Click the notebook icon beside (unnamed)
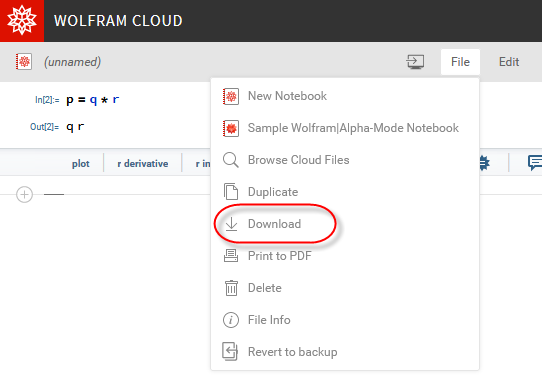 pyautogui.click(x=24, y=62)
